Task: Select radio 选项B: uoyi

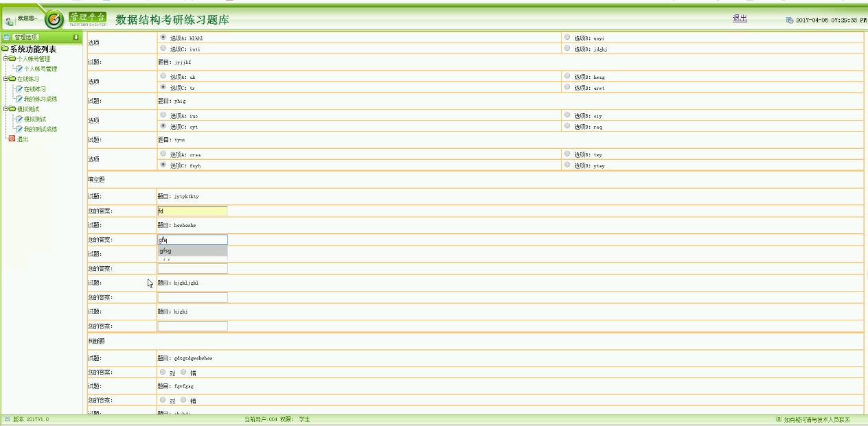Action: (567, 38)
